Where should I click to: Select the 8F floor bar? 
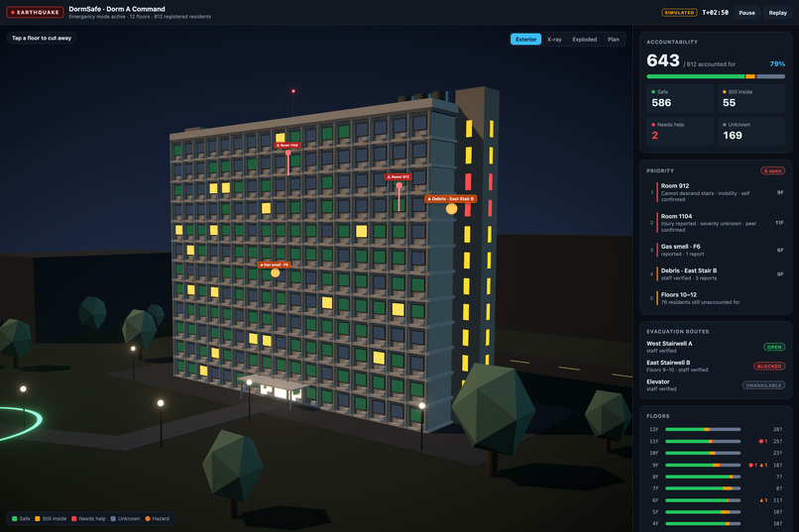pyautogui.click(x=703, y=478)
